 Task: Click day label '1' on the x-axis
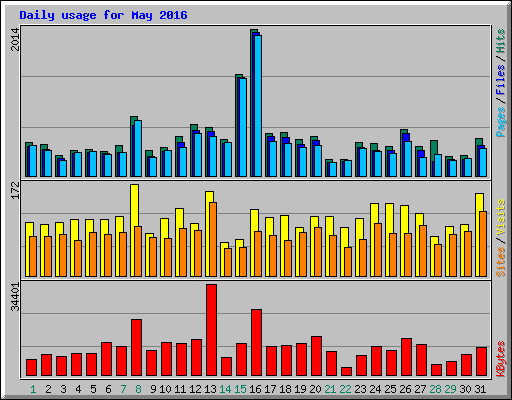pos(33,389)
